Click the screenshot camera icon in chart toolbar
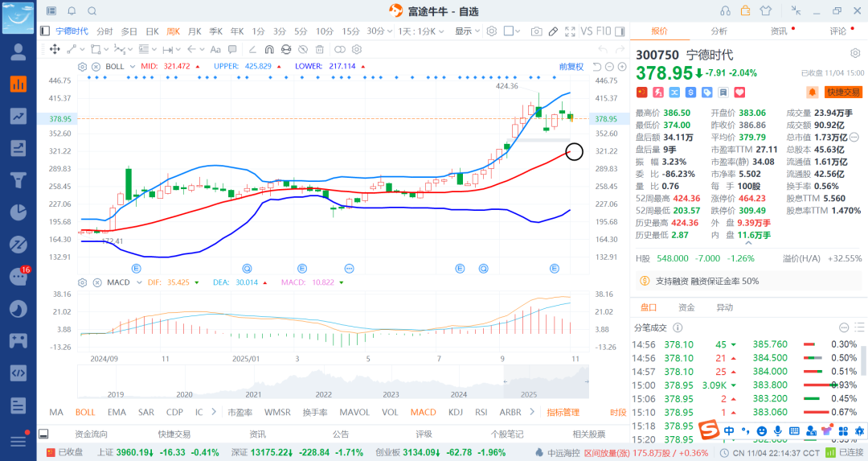 coord(536,31)
